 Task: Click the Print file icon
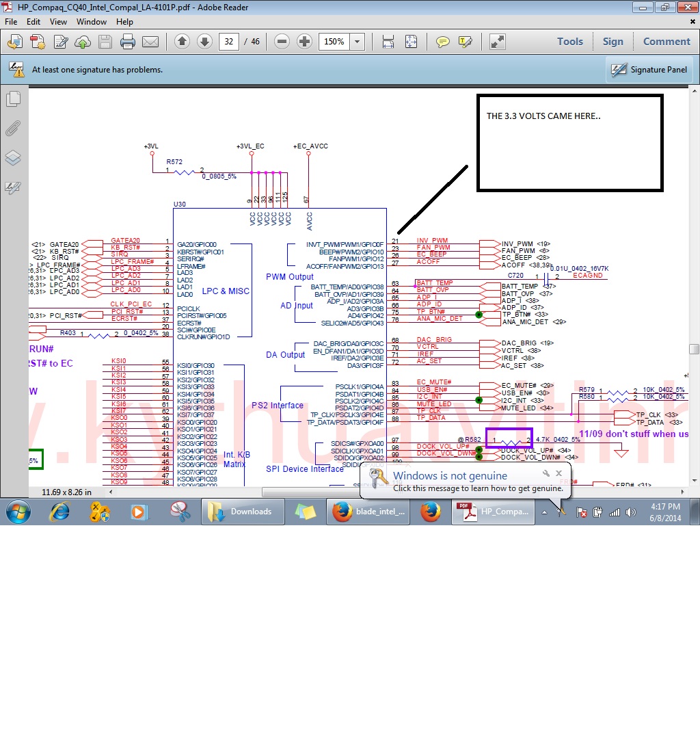tap(127, 42)
